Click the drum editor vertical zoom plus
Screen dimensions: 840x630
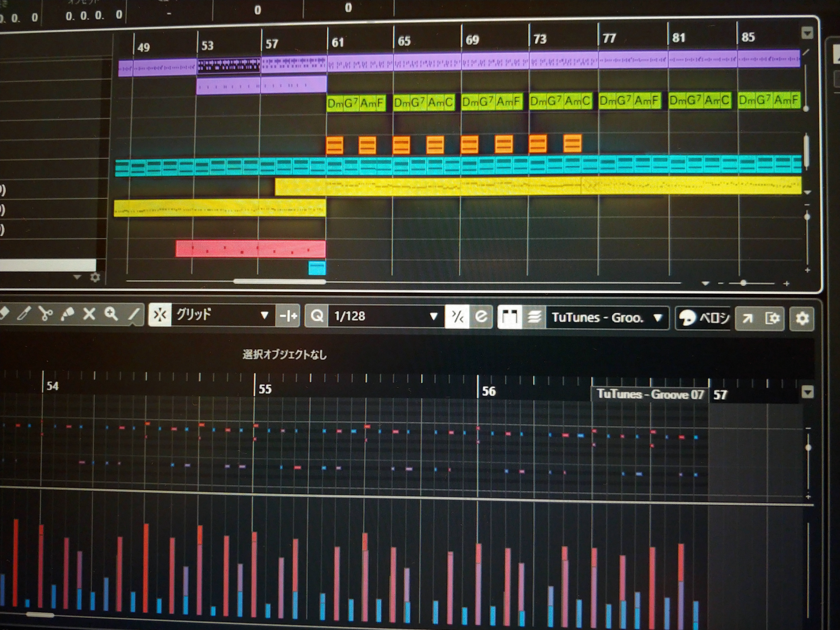coord(808,497)
